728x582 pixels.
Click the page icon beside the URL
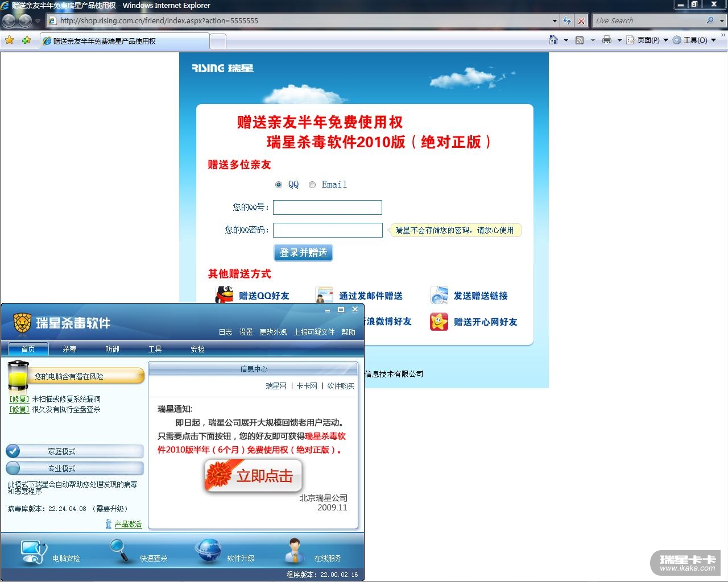click(52, 20)
